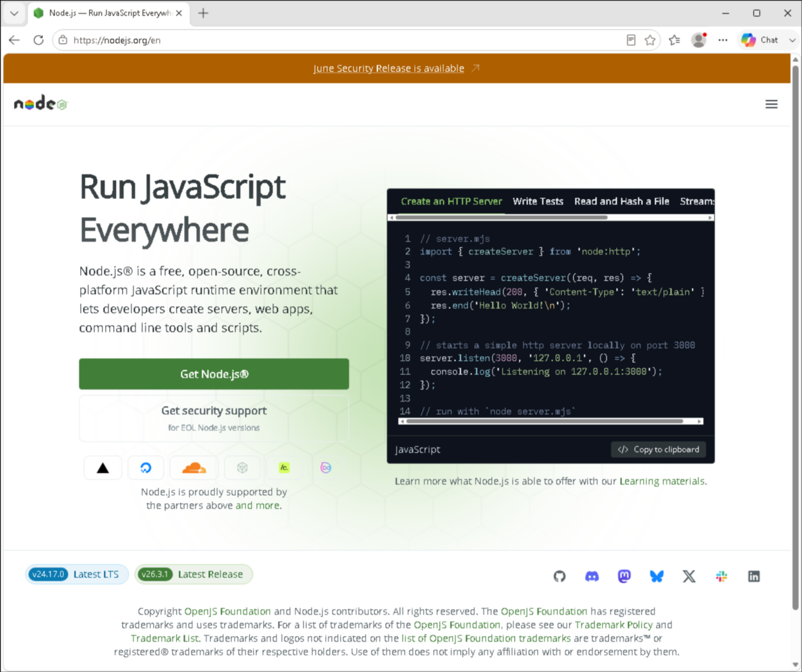Switch to the Read and Hash a File tab
Screen dimensions: 802x672
point(622,201)
